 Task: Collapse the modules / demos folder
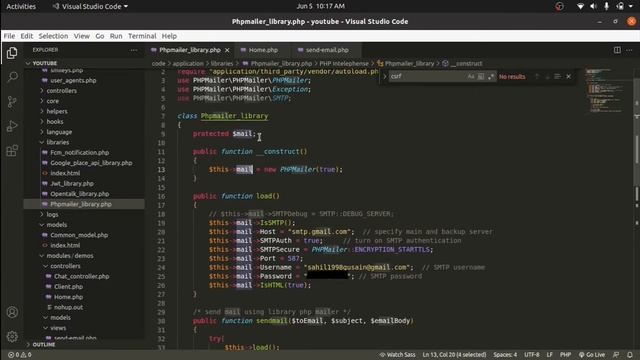click(70, 256)
